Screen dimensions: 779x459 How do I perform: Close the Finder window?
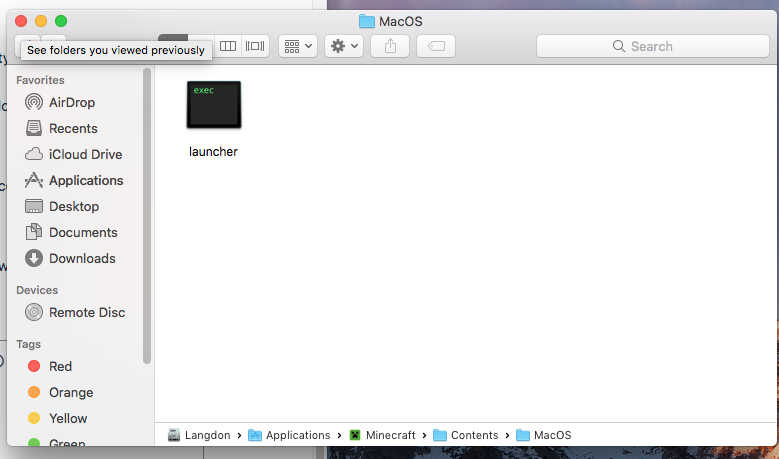(21, 21)
